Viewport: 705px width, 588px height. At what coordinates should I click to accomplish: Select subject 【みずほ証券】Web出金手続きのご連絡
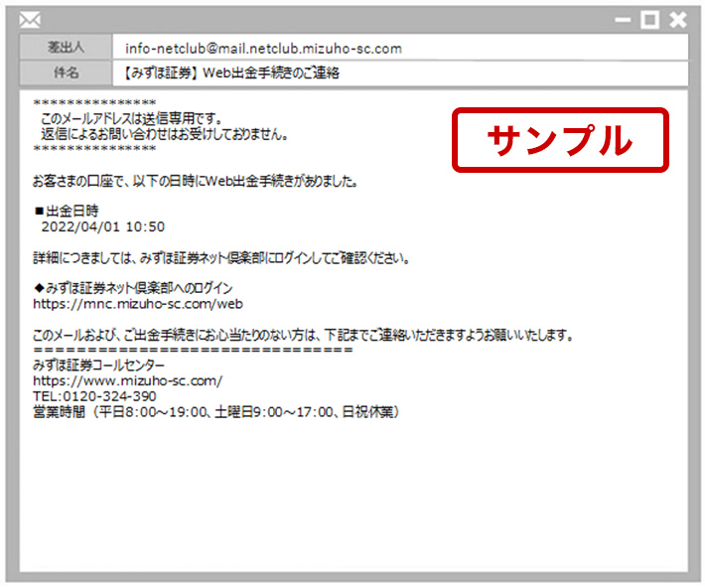(x=230, y=73)
